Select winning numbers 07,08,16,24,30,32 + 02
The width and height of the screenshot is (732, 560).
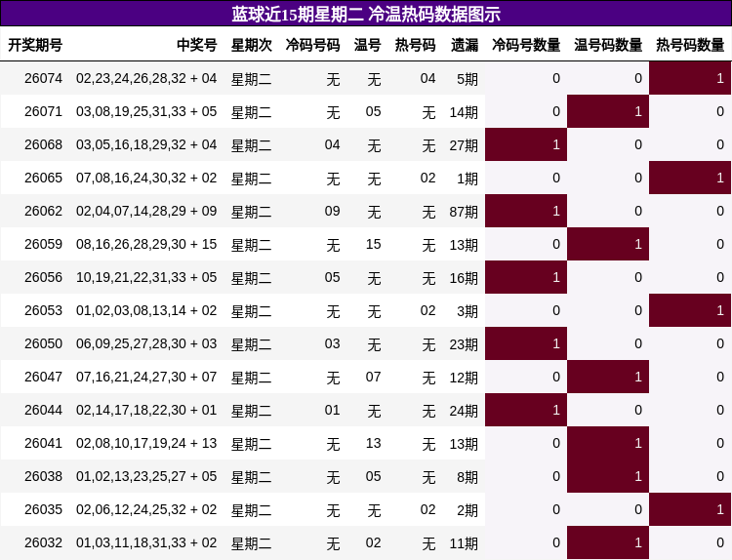(146, 178)
